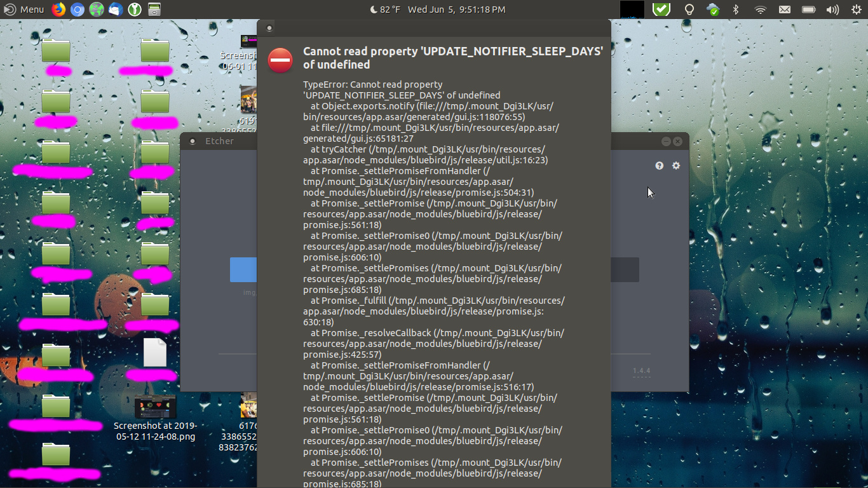Screen dimensions: 868x488
Task: Open the volume control indicator
Action: coord(832,10)
